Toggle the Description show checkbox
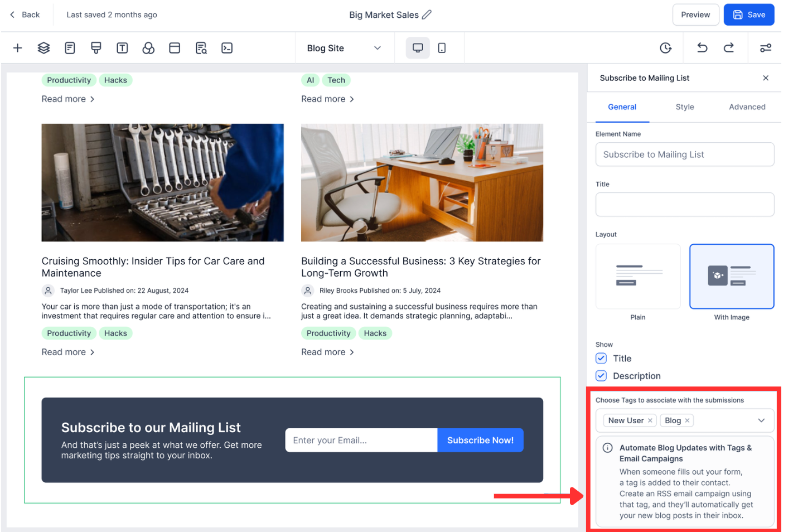The width and height of the screenshot is (793, 532). tap(601, 376)
